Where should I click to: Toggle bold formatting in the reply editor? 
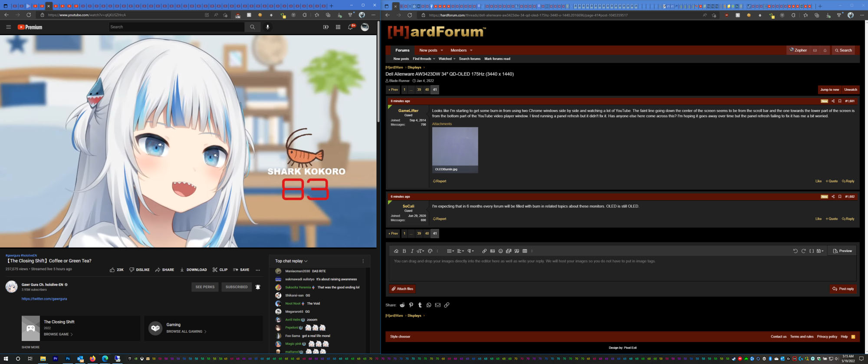coord(404,251)
